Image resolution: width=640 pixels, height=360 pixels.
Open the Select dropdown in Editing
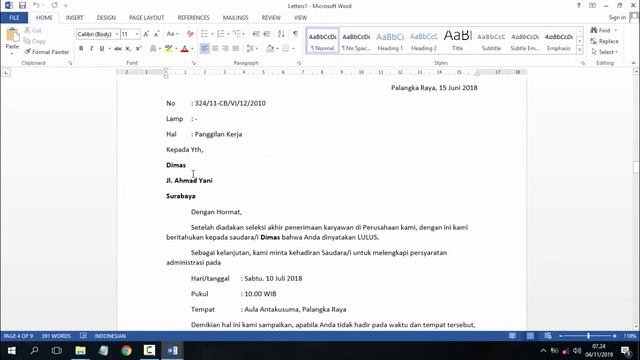click(x=604, y=52)
